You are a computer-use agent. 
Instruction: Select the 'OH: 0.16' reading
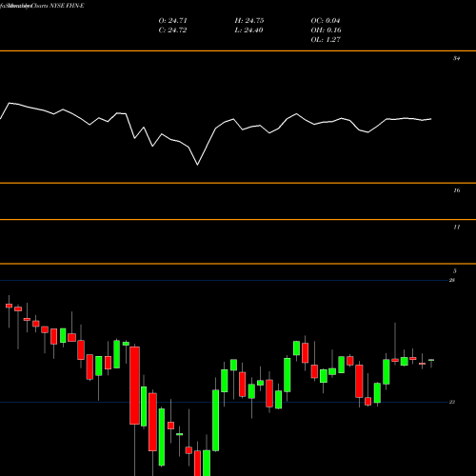click(x=327, y=30)
